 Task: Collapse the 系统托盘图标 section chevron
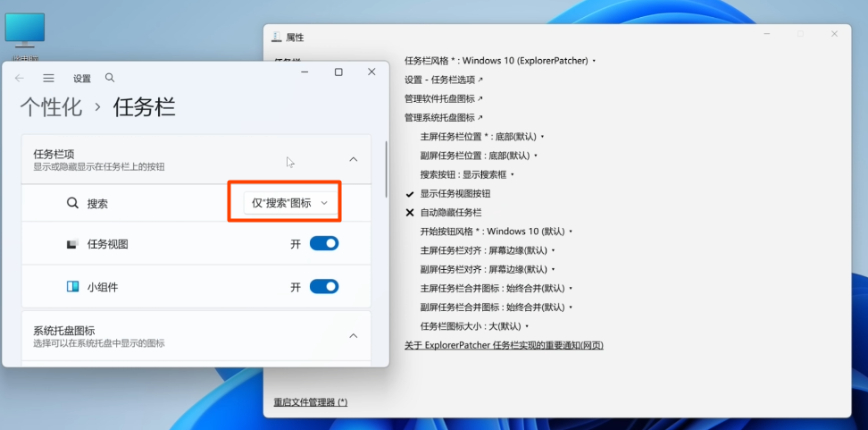point(353,336)
